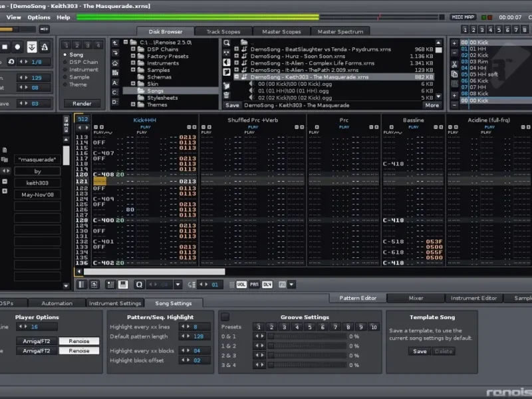Click the search magnifier in Disk Browser

click(x=227, y=43)
